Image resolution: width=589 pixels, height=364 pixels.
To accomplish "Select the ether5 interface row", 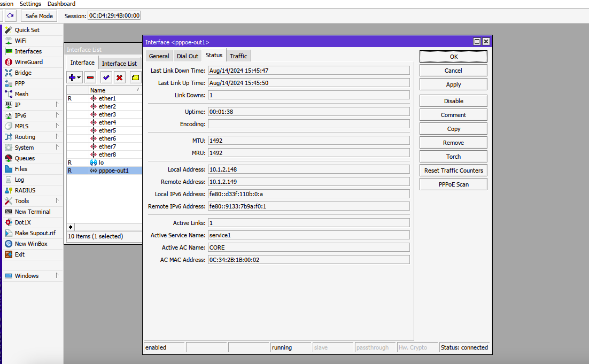I will coord(104,130).
